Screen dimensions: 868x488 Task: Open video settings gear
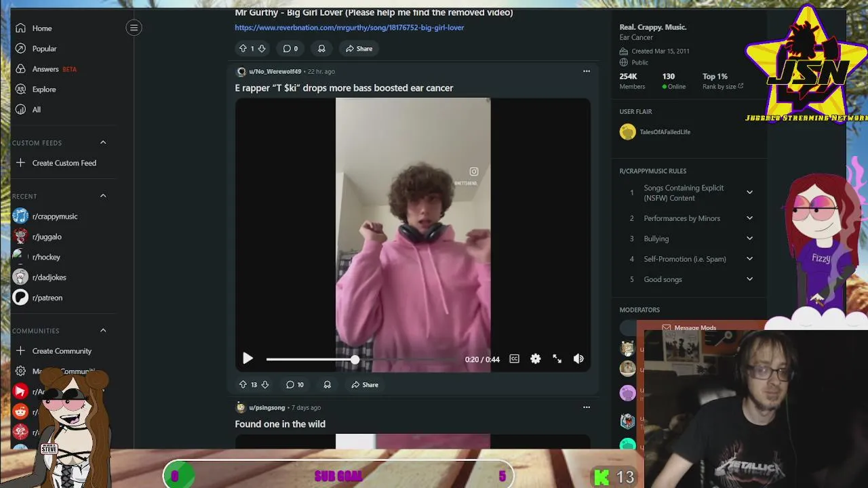(536, 359)
